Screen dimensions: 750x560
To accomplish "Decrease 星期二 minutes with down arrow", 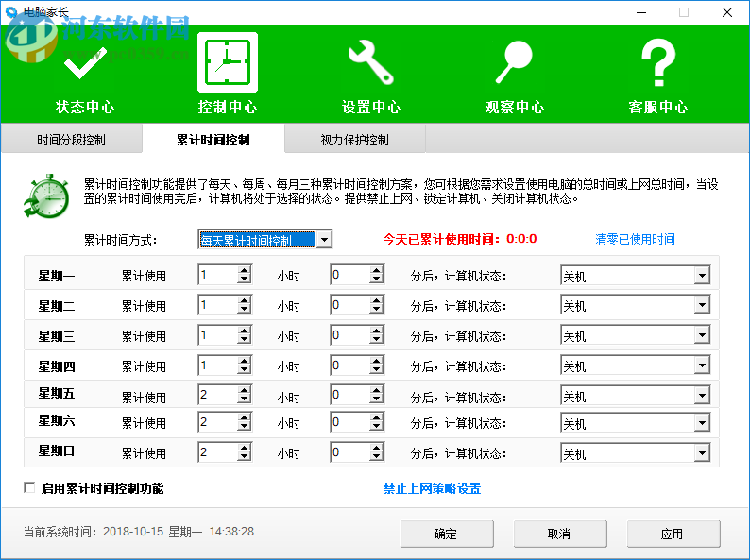I will [377, 310].
